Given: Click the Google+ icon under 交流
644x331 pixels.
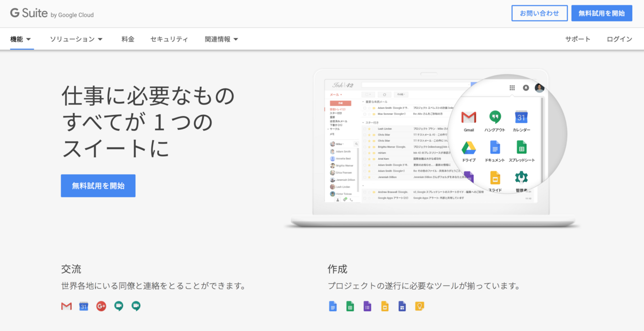Looking at the screenshot, I should pos(101,306).
